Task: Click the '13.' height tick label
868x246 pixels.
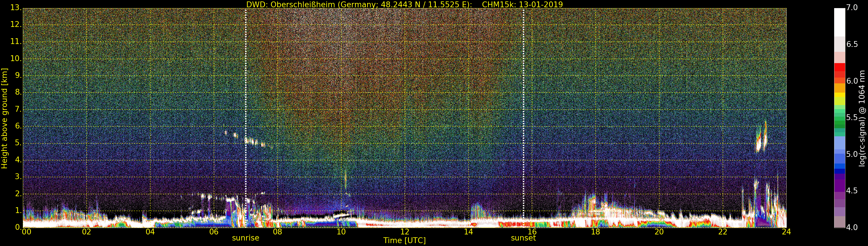Action: click(x=16, y=8)
